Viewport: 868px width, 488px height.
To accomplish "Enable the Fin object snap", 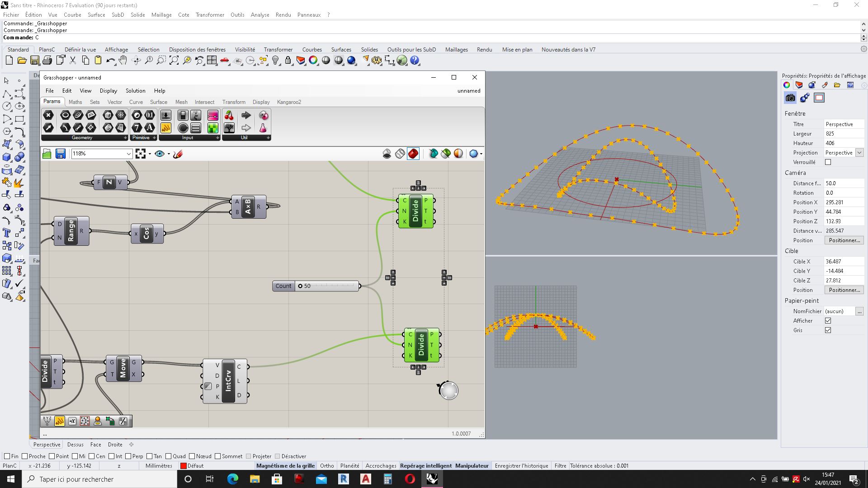I will (x=7, y=456).
